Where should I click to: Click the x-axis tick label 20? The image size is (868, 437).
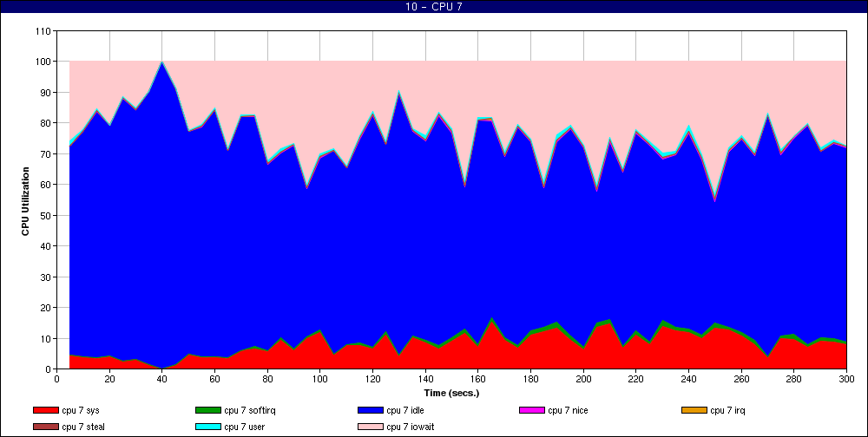click(109, 379)
